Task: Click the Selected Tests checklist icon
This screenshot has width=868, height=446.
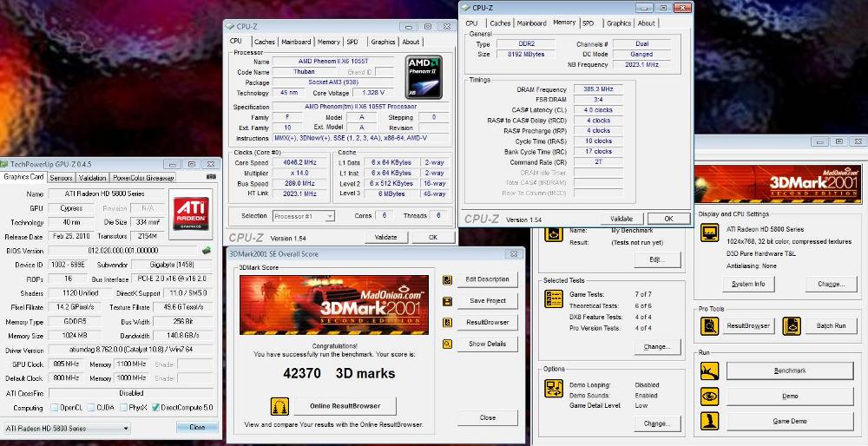Action: [554, 299]
